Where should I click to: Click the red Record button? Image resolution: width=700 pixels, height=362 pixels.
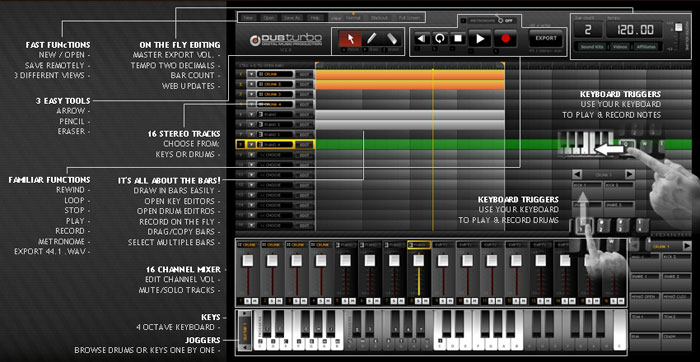pos(505,39)
